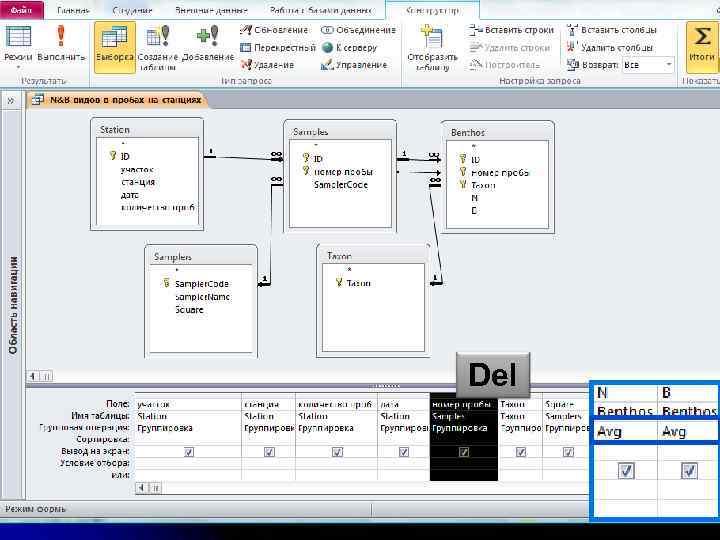Change the Avg operation for N
Image resolution: width=720 pixels, height=540 pixels.
pyautogui.click(x=625, y=432)
